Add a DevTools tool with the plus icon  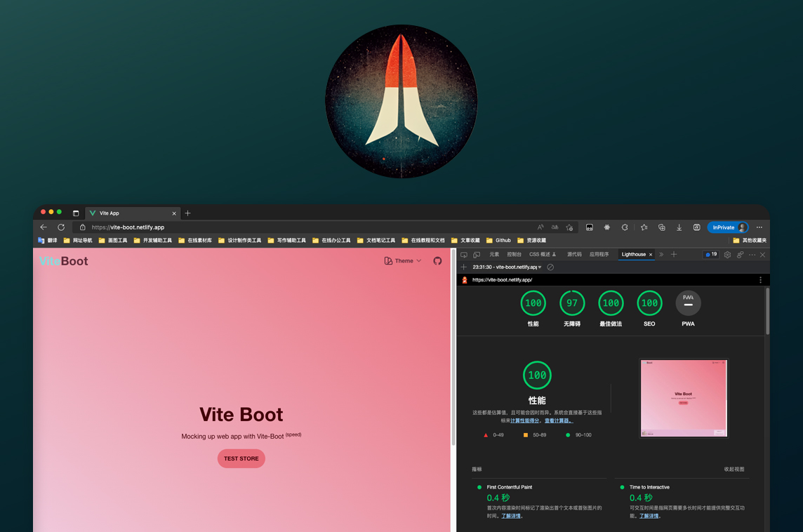coord(674,255)
